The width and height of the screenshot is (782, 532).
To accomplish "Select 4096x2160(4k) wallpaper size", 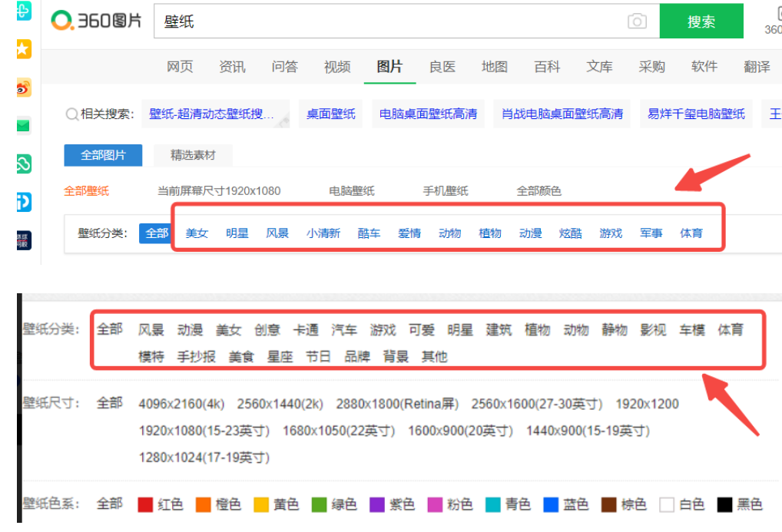I will pos(182,404).
